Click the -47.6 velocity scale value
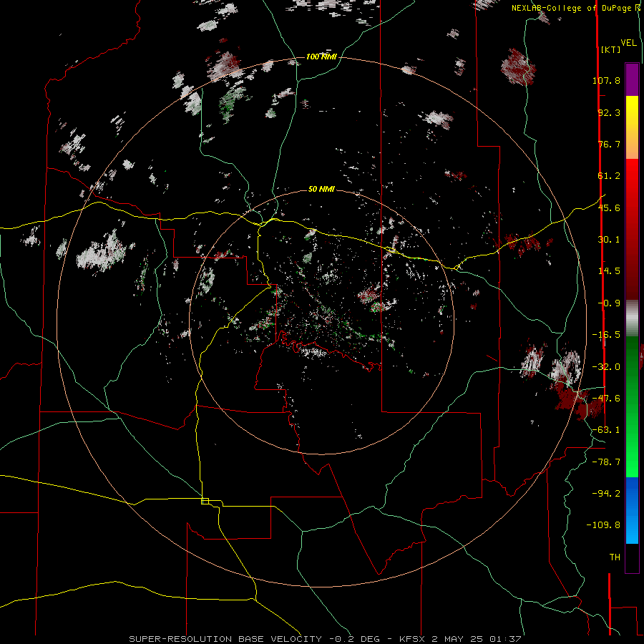644x644 pixels. (x=606, y=399)
